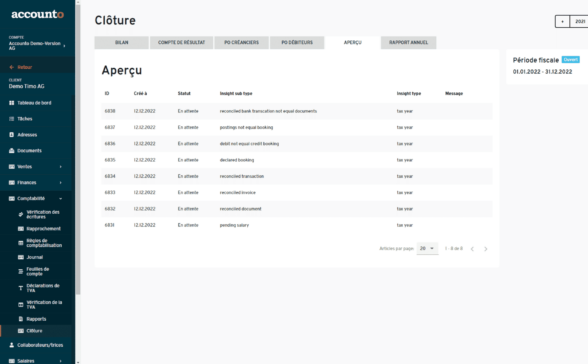Viewport: 588px width, 364px height.
Task: Click the Règles de comptabilisation icon
Action: click(21, 243)
